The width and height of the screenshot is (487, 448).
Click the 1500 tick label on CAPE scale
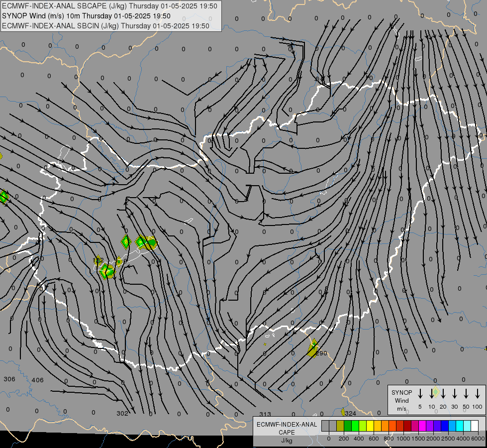tap(418, 439)
